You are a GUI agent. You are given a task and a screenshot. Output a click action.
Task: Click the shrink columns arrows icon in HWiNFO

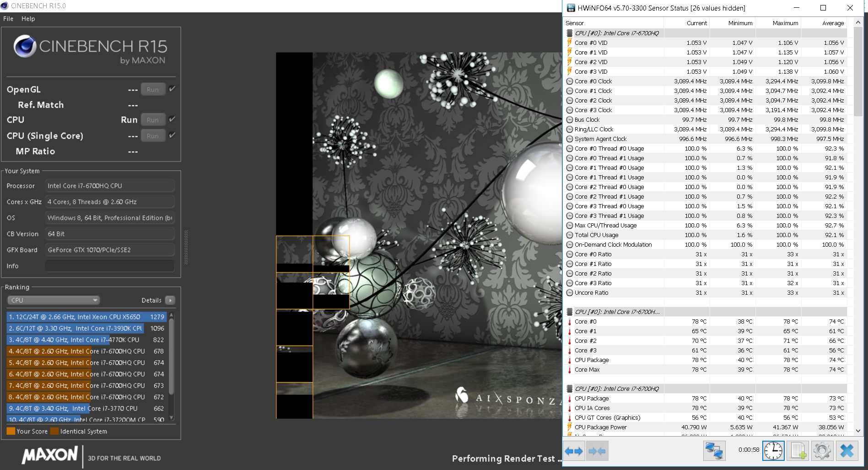coord(597,451)
